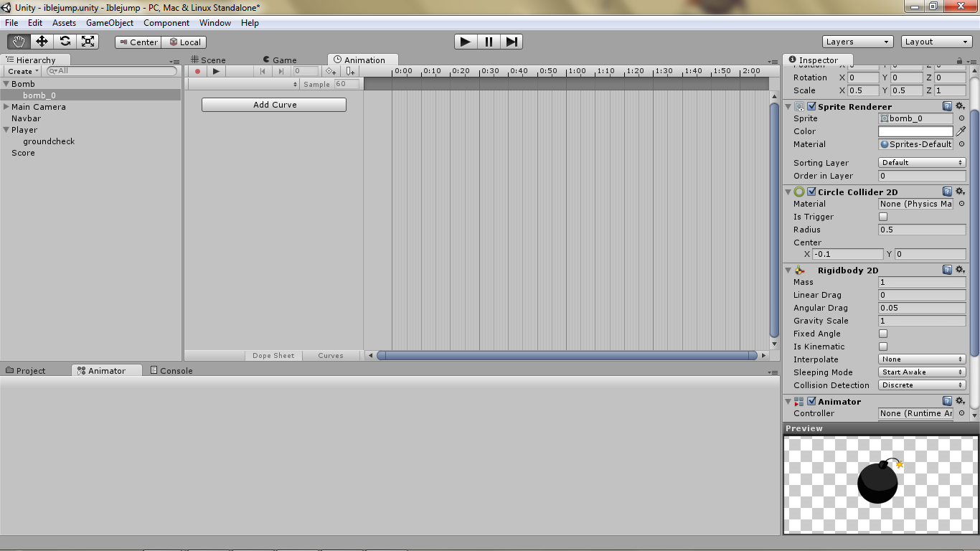Toggle the Center pivot mode button

[138, 42]
